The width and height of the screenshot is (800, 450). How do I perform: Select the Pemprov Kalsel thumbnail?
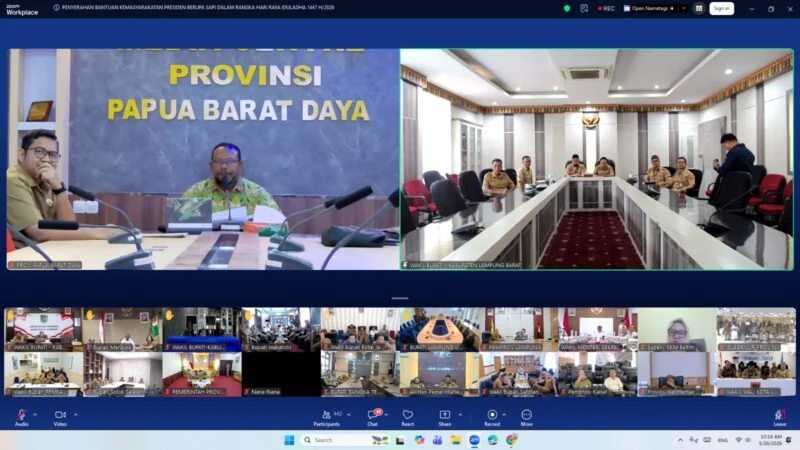[x=597, y=374]
